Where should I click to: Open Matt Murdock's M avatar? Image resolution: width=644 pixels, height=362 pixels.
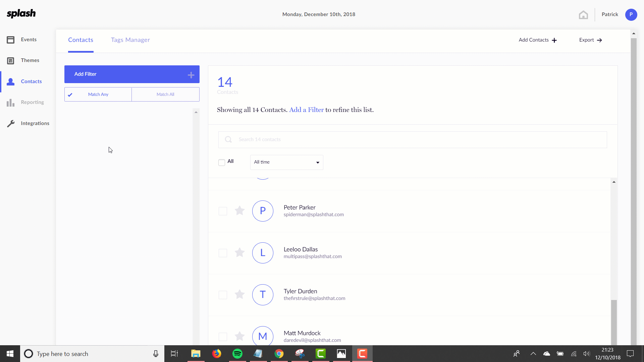[263, 336]
